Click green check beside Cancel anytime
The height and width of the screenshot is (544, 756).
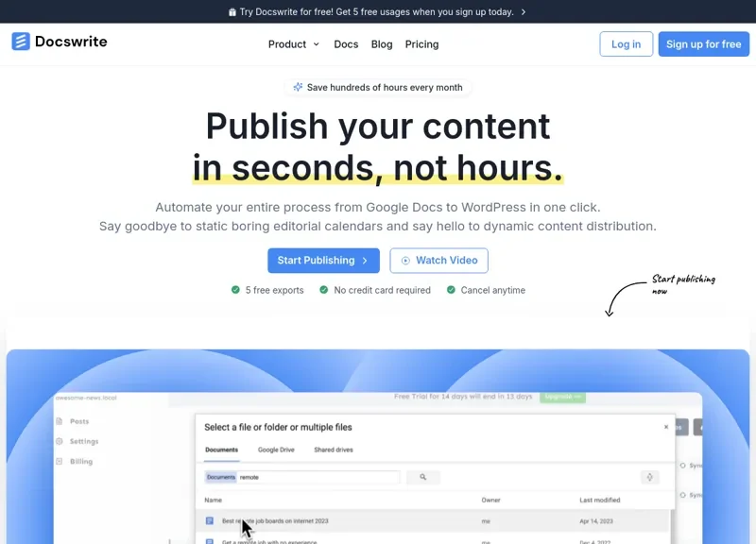pos(451,290)
